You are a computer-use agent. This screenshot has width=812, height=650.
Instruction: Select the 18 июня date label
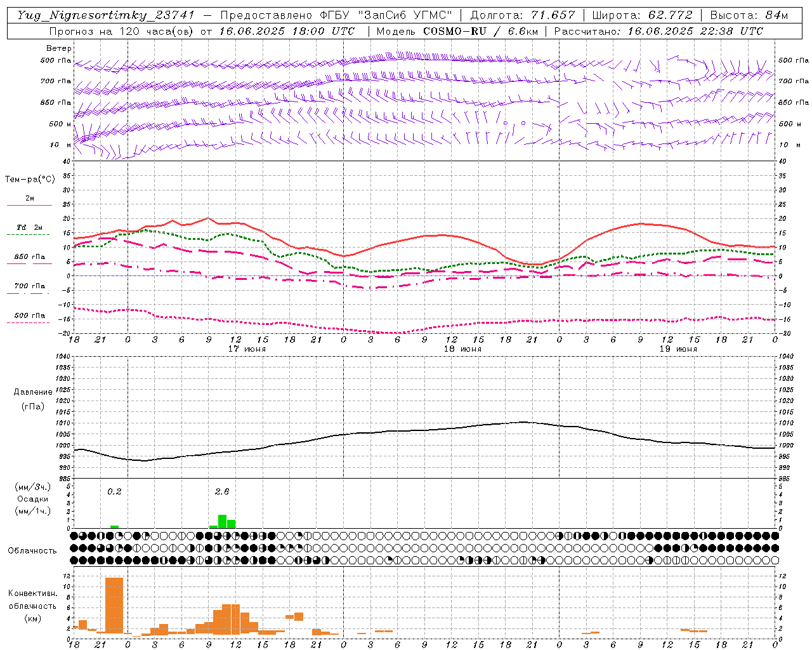pyautogui.click(x=462, y=349)
